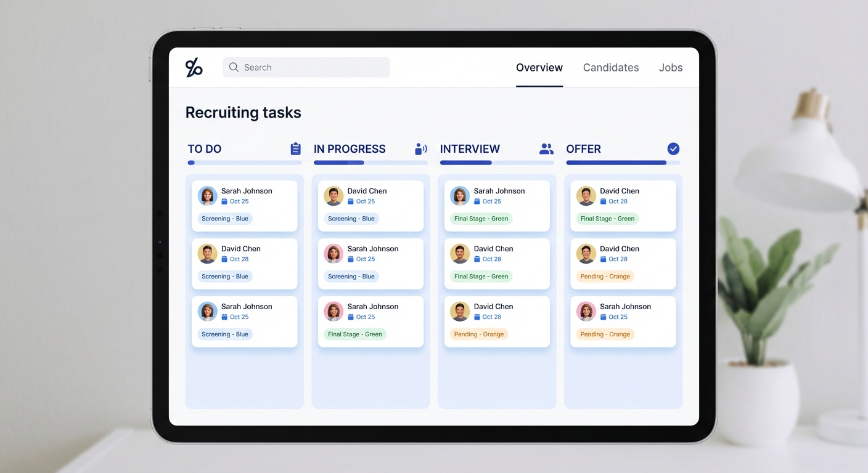The image size is (868, 473).
Task: Click the people icon beside INTERVIEW
Action: (x=546, y=149)
